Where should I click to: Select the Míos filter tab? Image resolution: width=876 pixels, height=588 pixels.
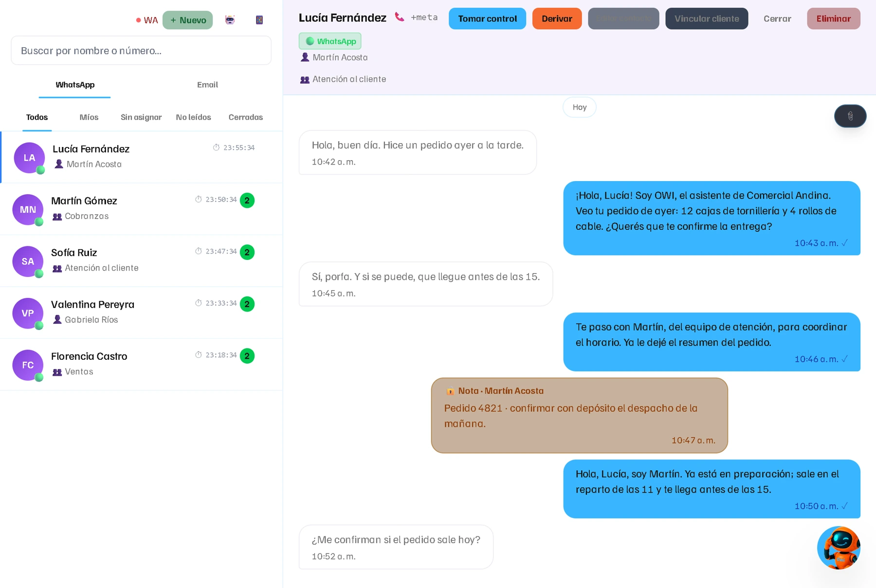pyautogui.click(x=89, y=117)
